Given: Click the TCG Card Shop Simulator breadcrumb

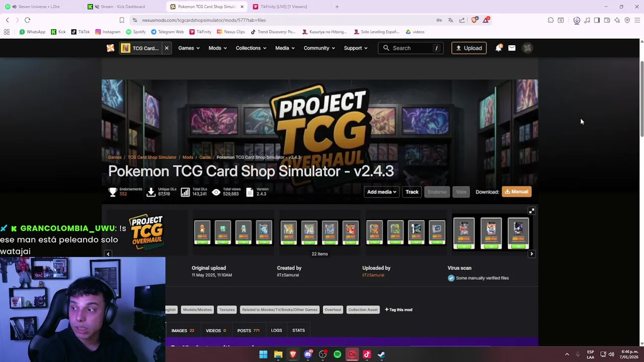Looking at the screenshot, I should pos(152,157).
